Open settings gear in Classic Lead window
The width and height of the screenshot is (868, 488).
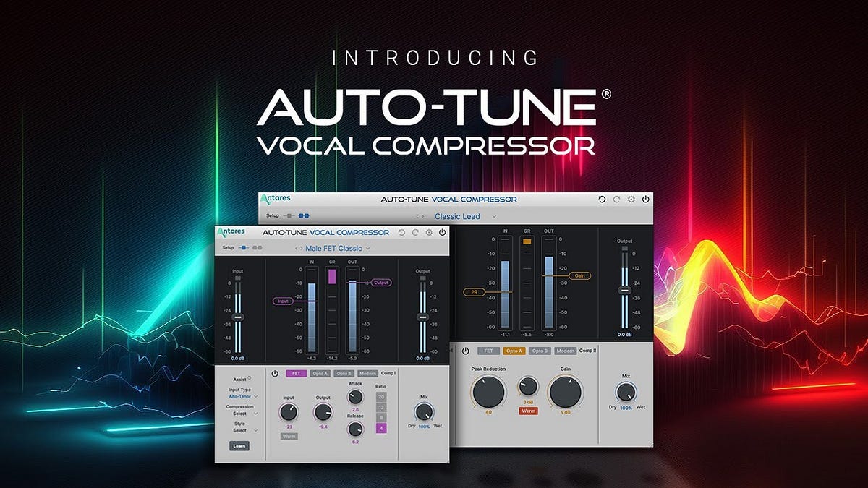coord(631,200)
